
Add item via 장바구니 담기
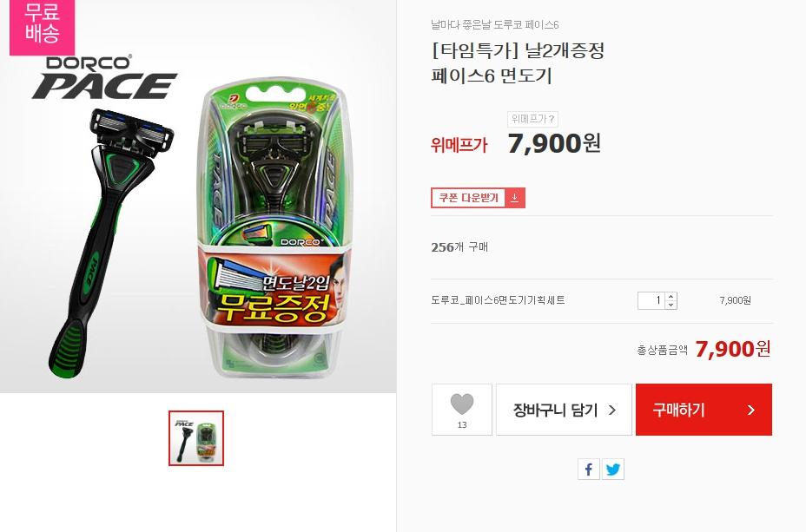pyautogui.click(x=564, y=410)
